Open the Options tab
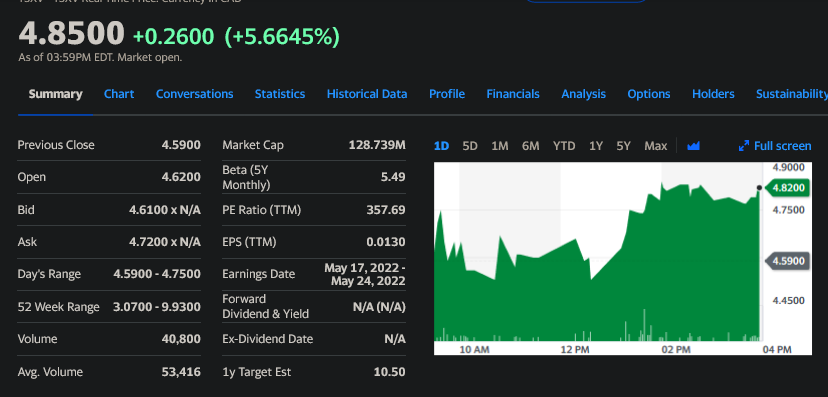This screenshot has height=397, width=828. [x=648, y=94]
